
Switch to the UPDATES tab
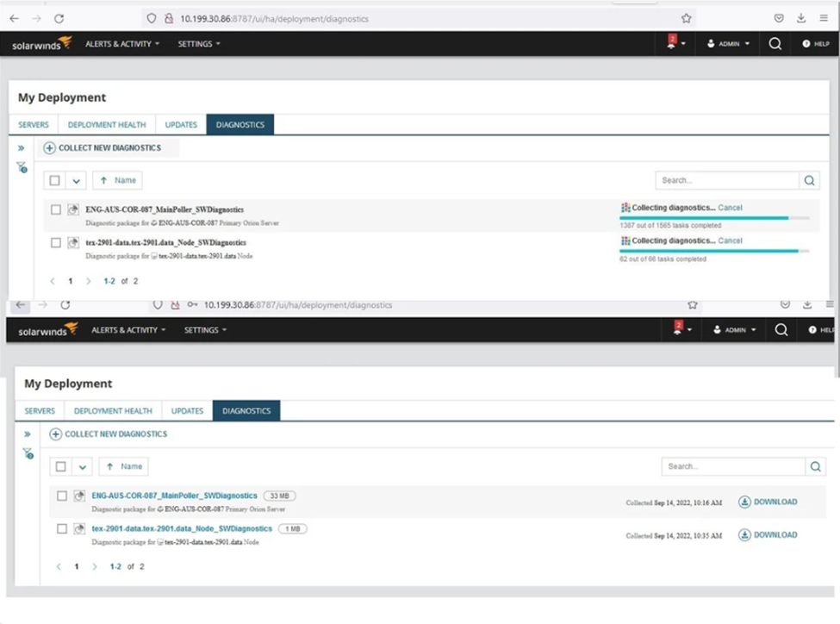[181, 124]
